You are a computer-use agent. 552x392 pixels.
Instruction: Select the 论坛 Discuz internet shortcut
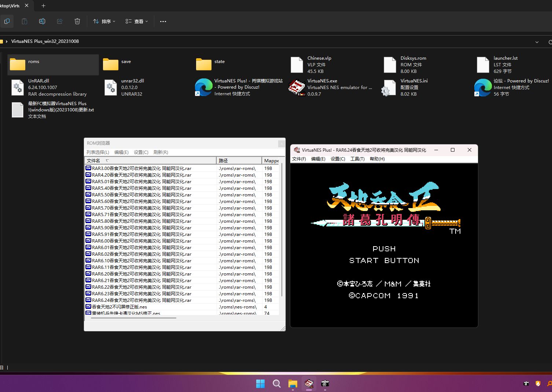[513, 88]
